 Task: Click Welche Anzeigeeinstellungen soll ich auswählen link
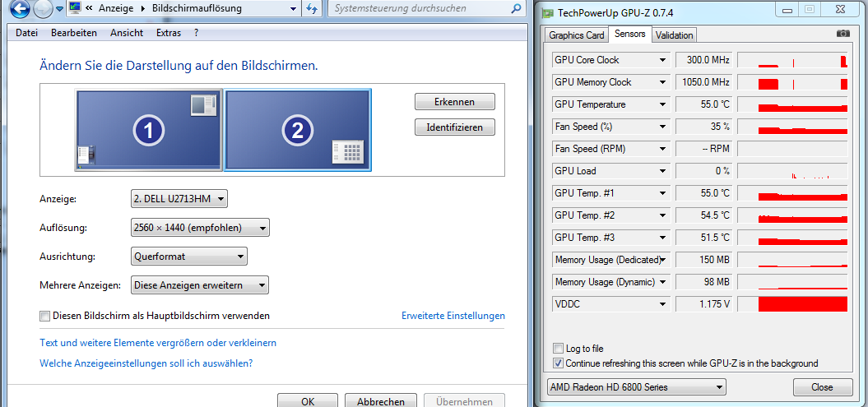pos(146,364)
